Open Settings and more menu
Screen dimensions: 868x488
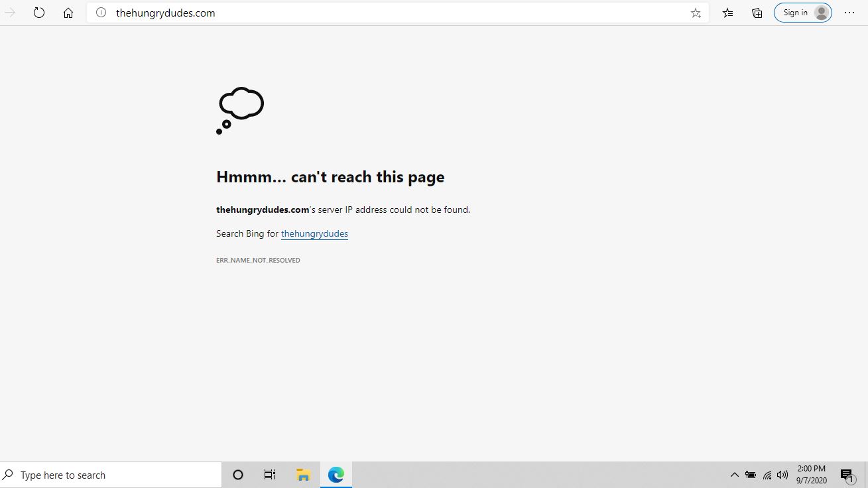coord(849,13)
